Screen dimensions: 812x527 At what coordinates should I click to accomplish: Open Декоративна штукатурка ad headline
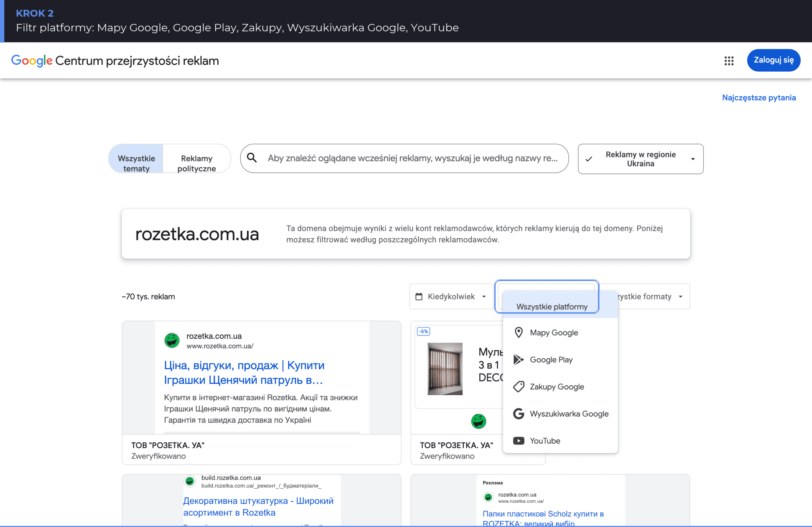258,506
